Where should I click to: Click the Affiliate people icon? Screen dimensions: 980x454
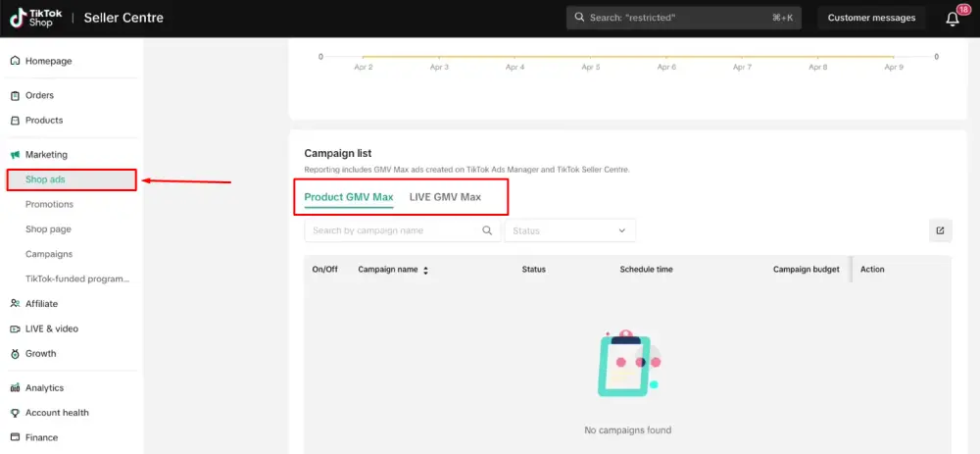click(15, 303)
